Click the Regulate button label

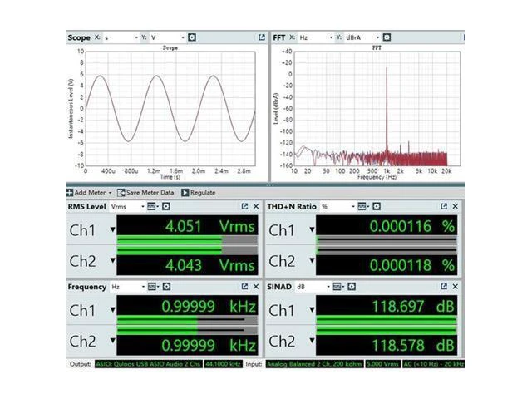pos(203,193)
